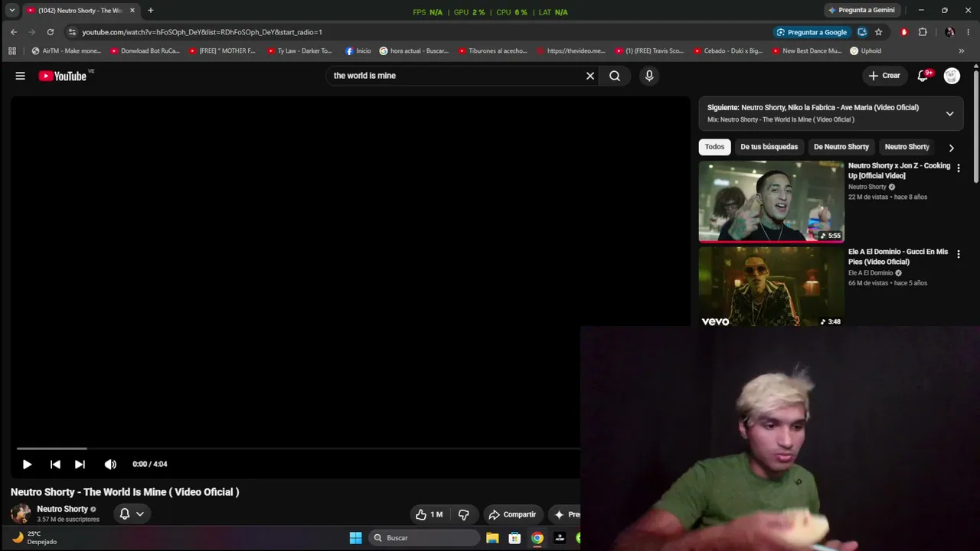Play the video with the play button

pos(27,464)
